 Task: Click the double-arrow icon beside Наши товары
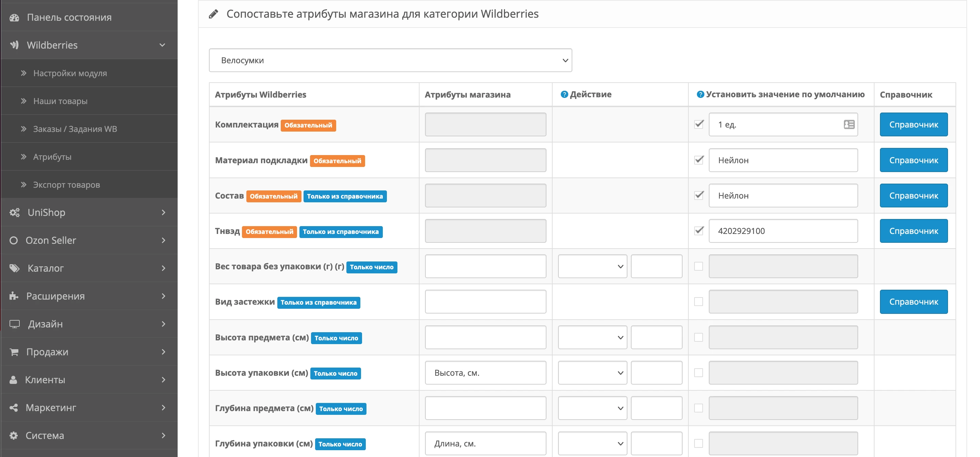coord(23,101)
